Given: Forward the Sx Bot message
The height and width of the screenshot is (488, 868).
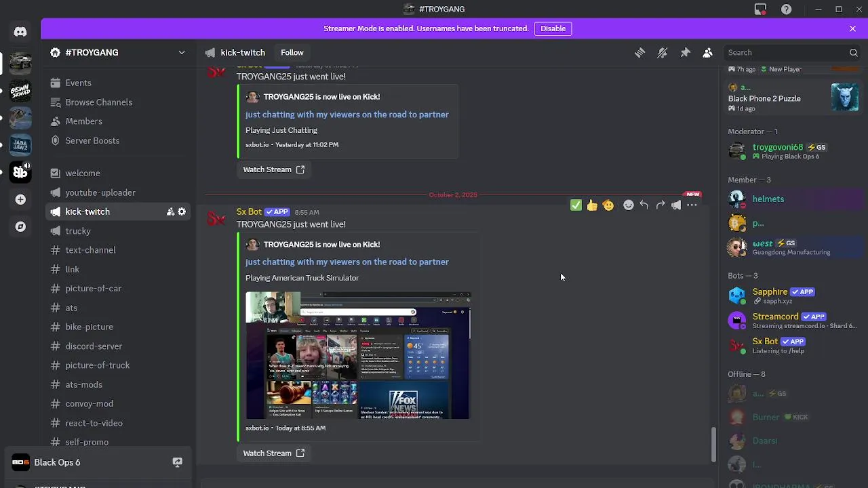Looking at the screenshot, I should pos(660,205).
